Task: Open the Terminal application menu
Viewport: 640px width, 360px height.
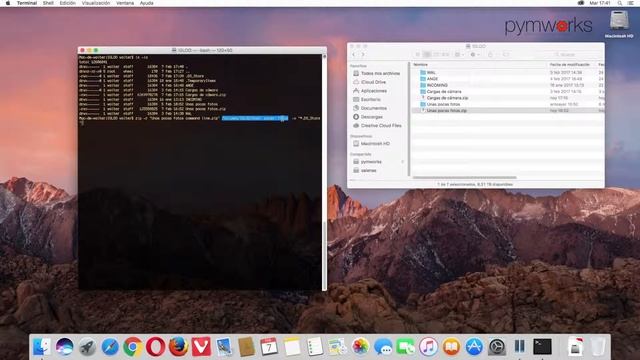Action: coord(27,3)
